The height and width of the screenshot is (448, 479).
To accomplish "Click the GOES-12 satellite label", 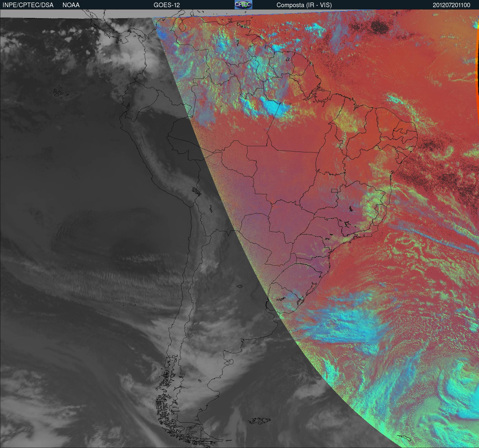I will point(166,5).
